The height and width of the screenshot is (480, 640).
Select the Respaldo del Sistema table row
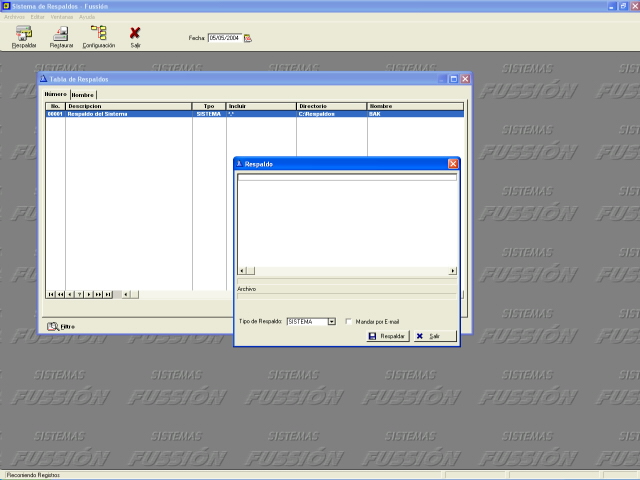128,114
